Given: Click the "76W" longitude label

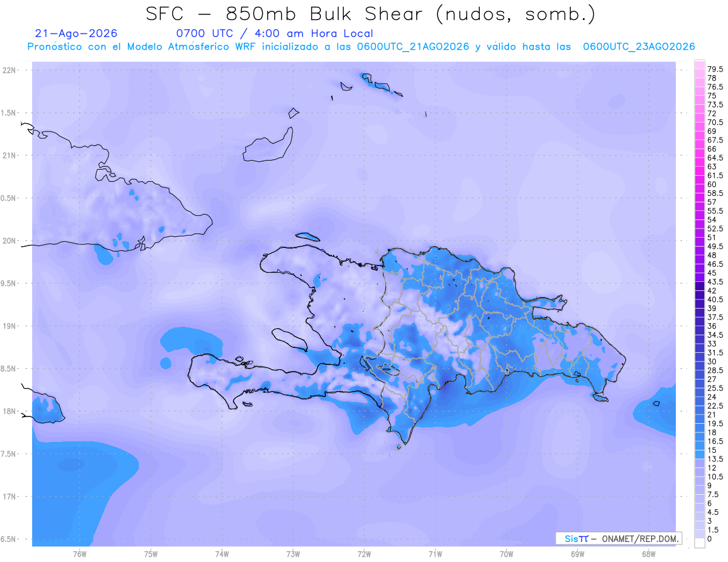Looking at the screenshot, I should [79, 554].
